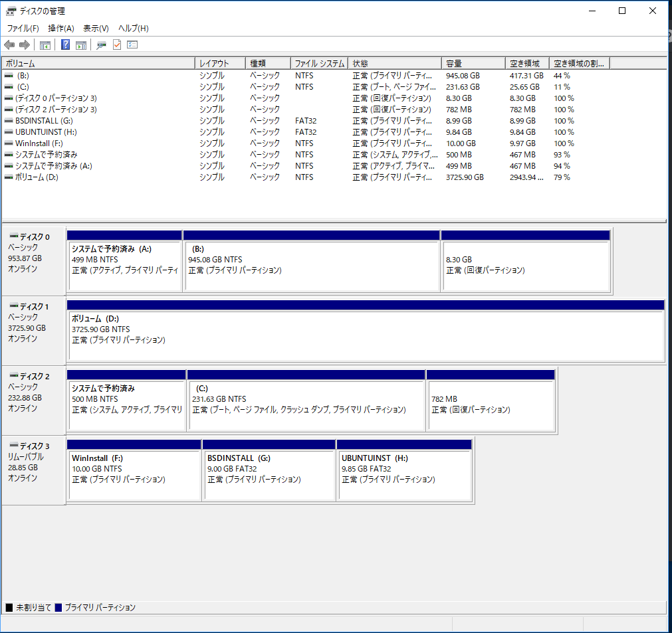
Task: Sort by the 容量 column header
Action: click(x=473, y=63)
